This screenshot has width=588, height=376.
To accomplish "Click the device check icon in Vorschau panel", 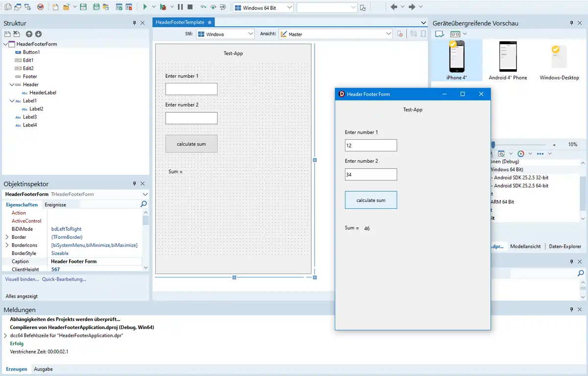I will pyautogui.click(x=440, y=34).
